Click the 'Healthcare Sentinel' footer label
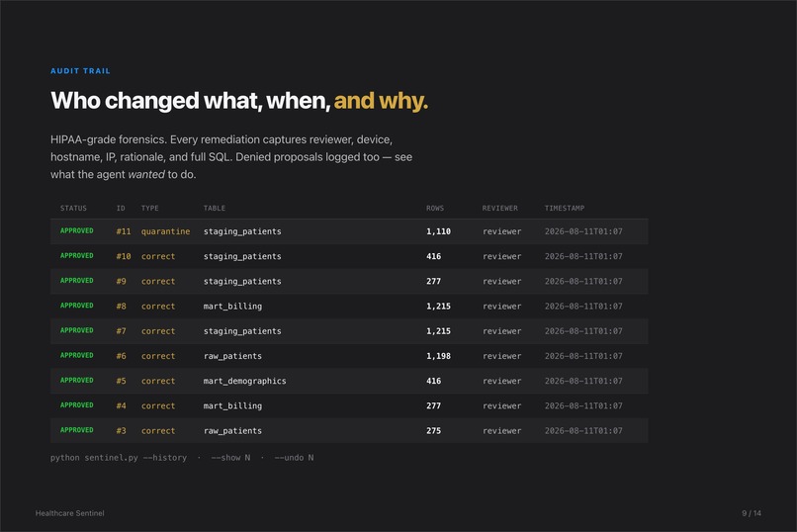 69,513
